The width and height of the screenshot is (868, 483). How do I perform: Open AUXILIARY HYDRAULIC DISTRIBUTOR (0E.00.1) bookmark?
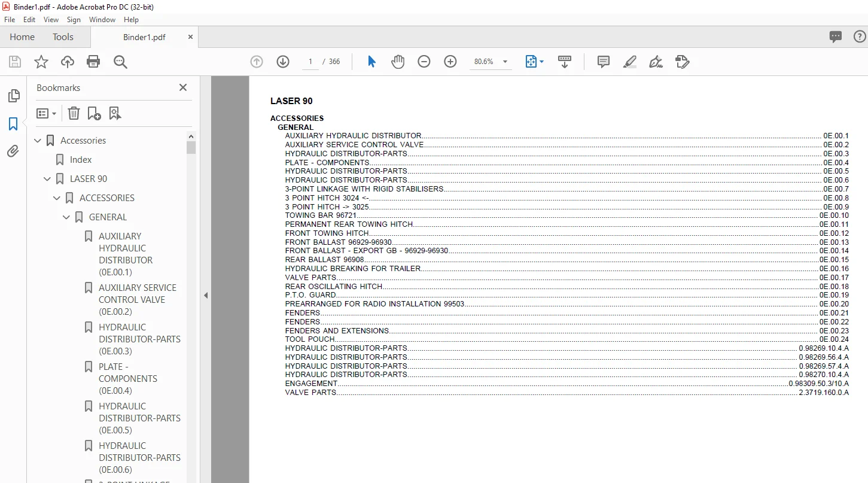click(126, 254)
